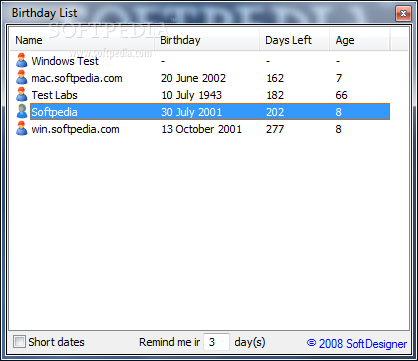Click the Short dates label text

coord(56,342)
